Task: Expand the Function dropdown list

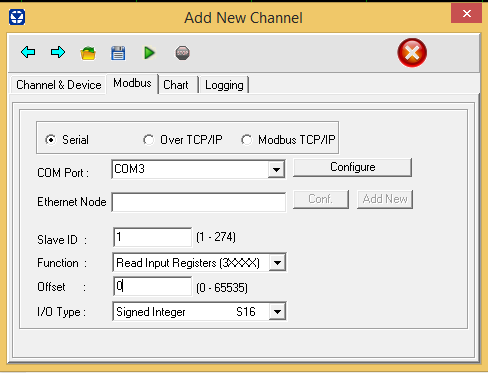Action: (x=277, y=263)
